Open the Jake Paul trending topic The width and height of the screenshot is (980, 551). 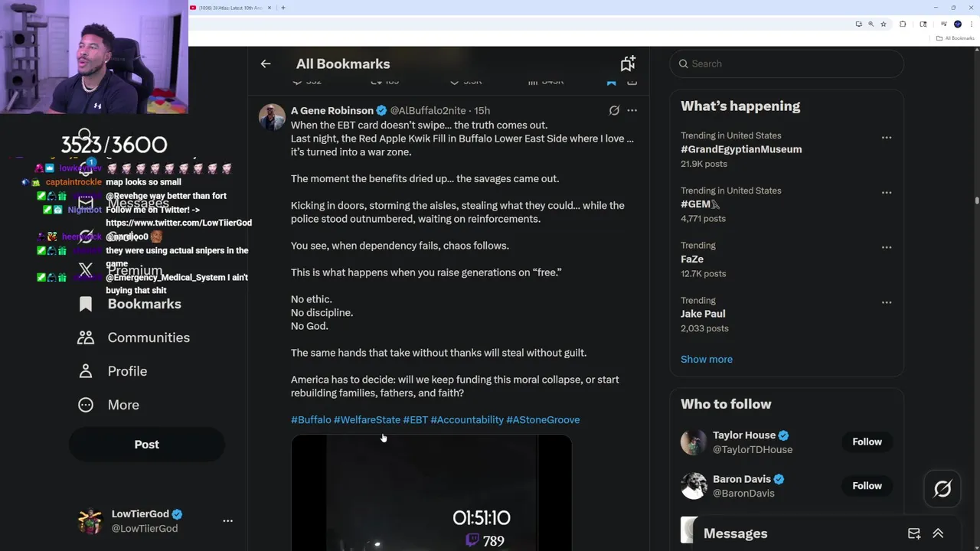pos(703,314)
